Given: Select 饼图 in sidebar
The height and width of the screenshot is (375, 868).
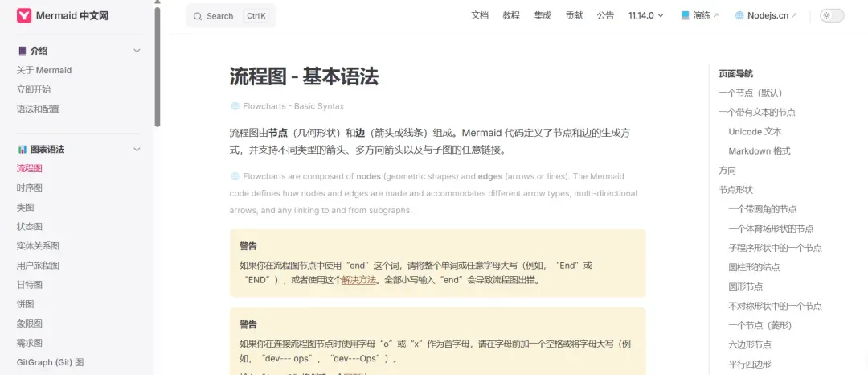Looking at the screenshot, I should tap(26, 304).
